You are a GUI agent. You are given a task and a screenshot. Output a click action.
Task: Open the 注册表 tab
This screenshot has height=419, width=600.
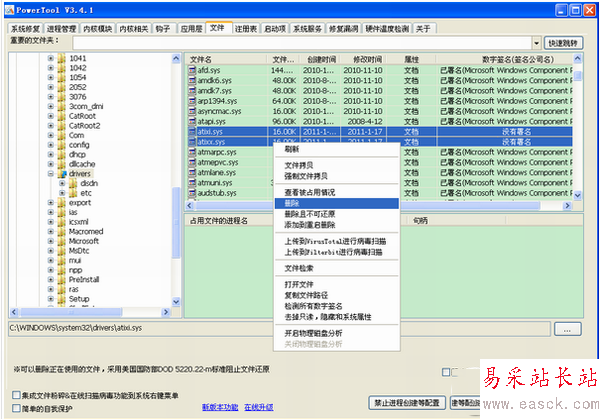coord(246,29)
